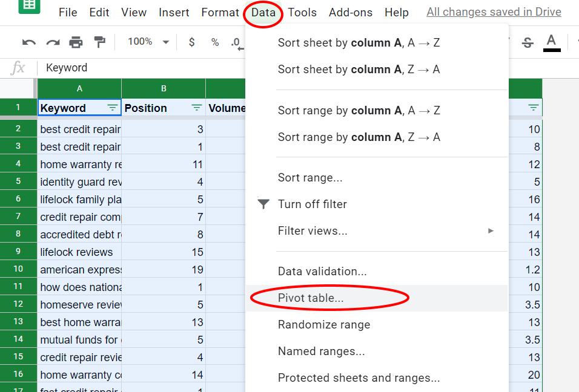Select the Paint format roller icon
The width and height of the screenshot is (579, 392).
point(99,42)
